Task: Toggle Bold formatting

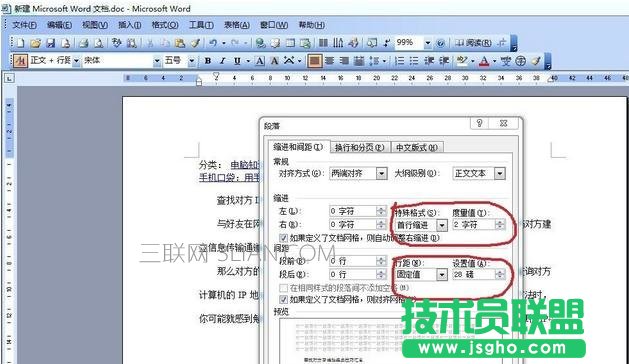Action: click(x=208, y=61)
